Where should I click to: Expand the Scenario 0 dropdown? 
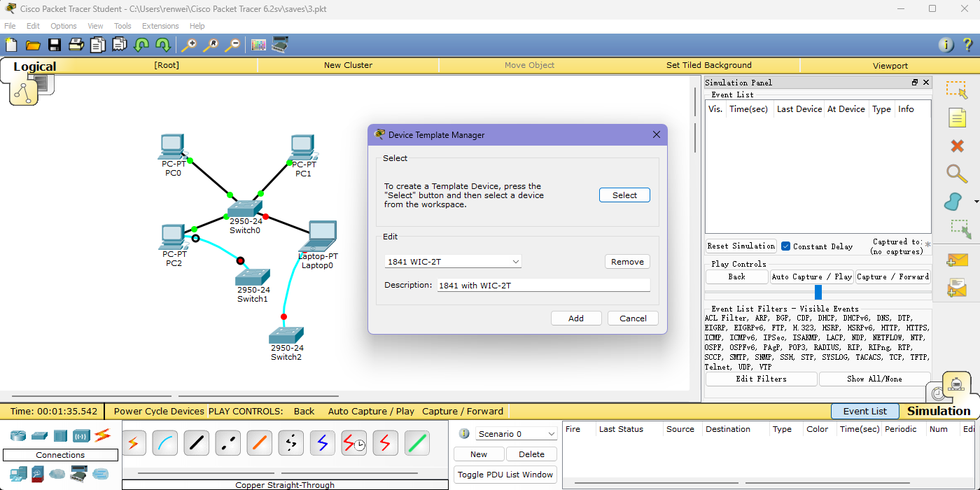pos(517,434)
